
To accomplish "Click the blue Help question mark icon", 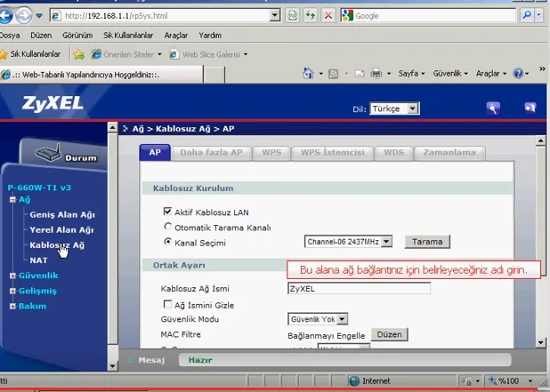I will click(x=518, y=74).
